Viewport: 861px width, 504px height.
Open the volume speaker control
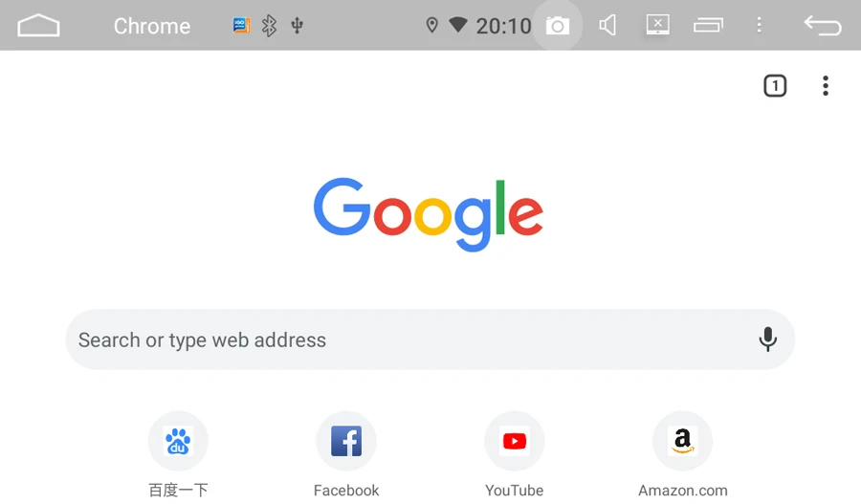tap(607, 25)
